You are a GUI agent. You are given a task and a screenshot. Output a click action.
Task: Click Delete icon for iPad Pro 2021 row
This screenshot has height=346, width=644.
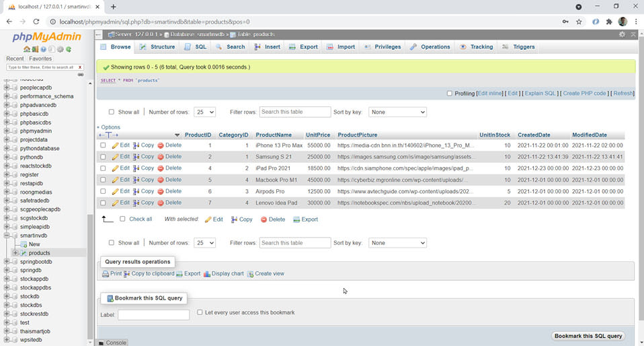click(161, 168)
